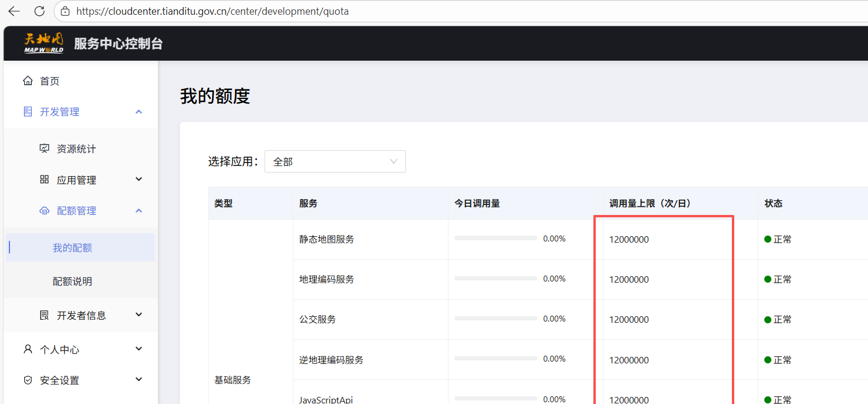Viewport: 868px width, 404px height.
Task: Open the 选择应用 dropdown showing 全部
Action: pyautogui.click(x=335, y=161)
